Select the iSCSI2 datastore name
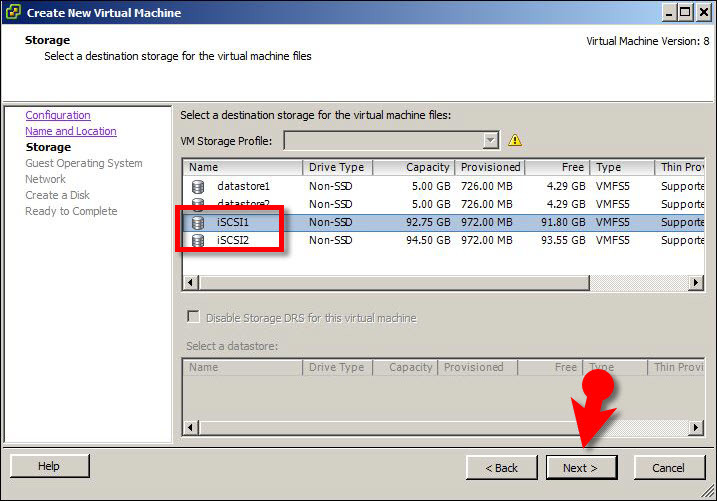The height and width of the screenshot is (501, 717). [233, 240]
